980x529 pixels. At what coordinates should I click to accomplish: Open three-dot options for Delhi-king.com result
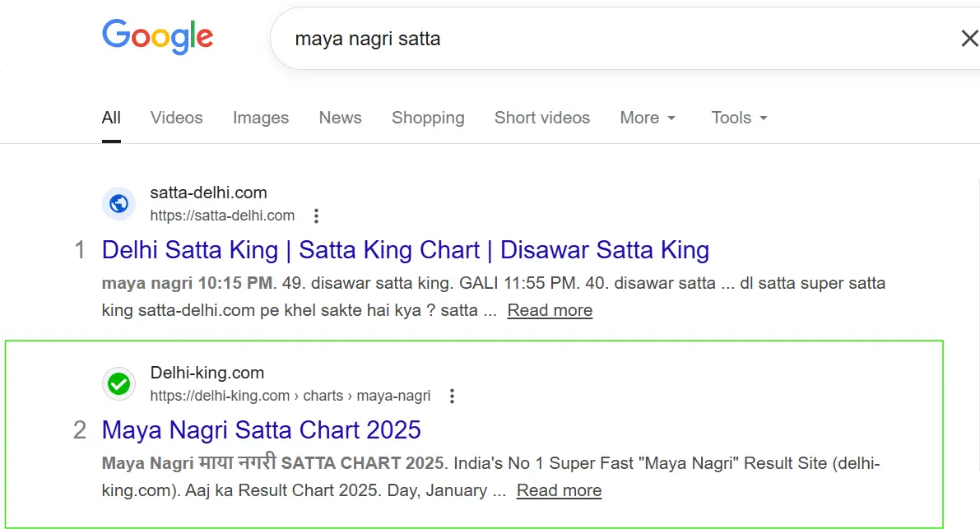(x=452, y=397)
